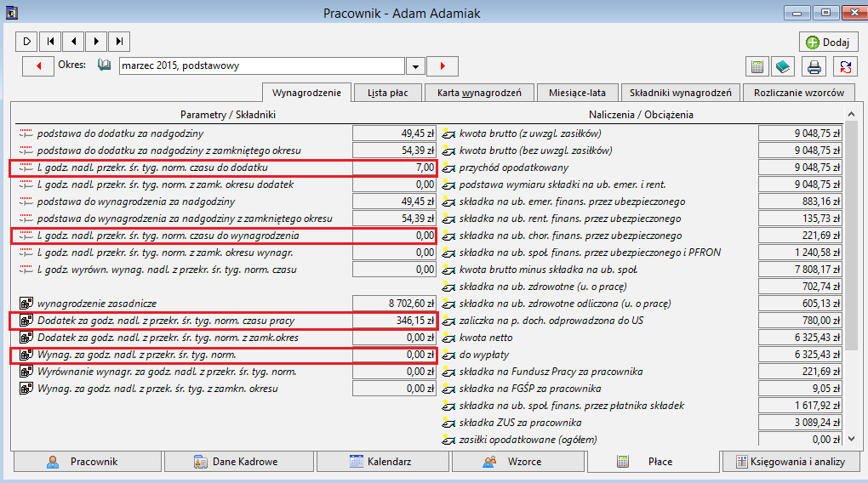Click the Naliczenia / Obciążenia column header

(x=641, y=115)
